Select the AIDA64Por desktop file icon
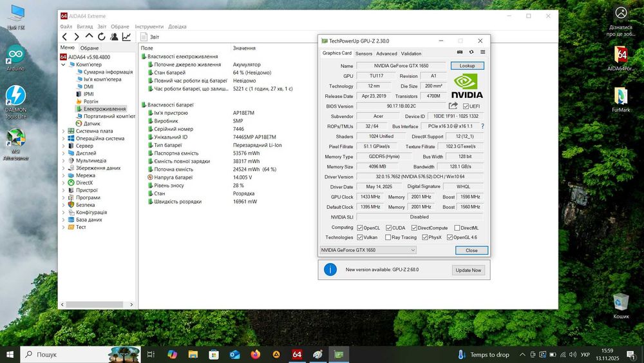This screenshot has height=363, width=644. (621, 59)
